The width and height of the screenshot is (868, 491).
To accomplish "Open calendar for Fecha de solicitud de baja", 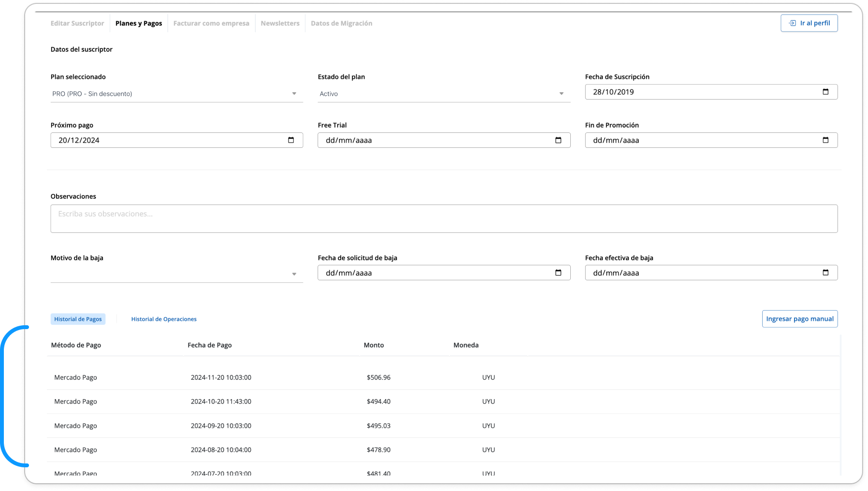I will [x=558, y=273].
